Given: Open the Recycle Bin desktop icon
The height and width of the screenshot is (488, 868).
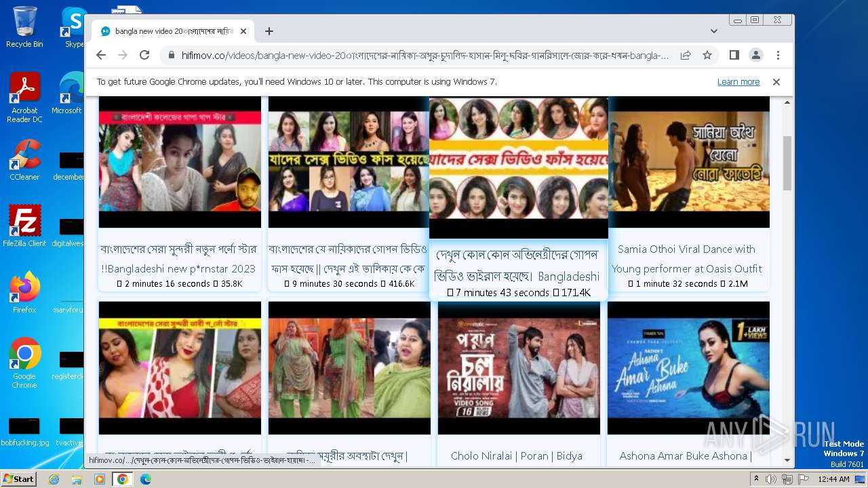Looking at the screenshot, I should pyautogui.click(x=24, y=27).
